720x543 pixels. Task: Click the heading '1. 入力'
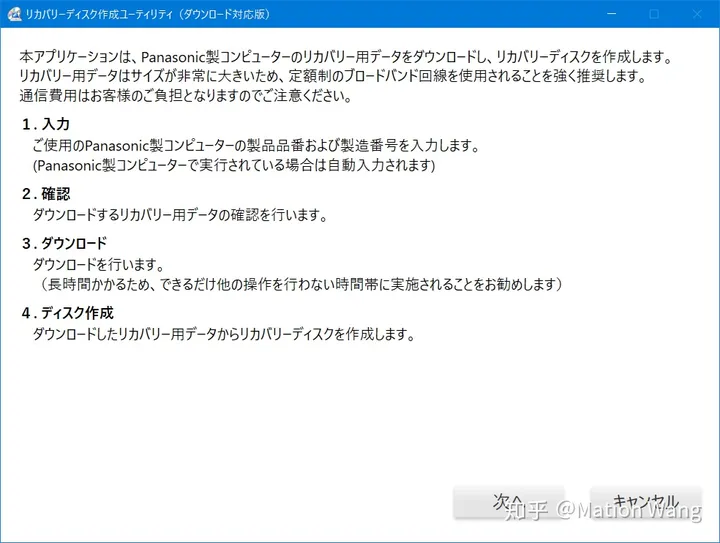coord(46,124)
